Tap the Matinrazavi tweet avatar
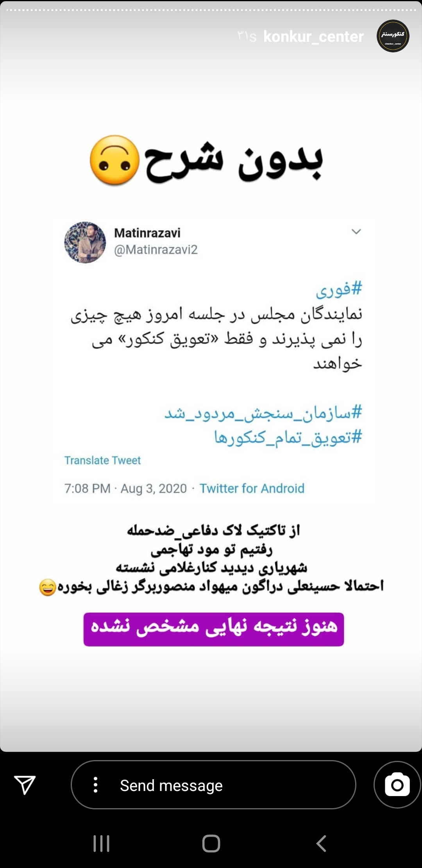This screenshot has width=422, height=868. (85, 242)
